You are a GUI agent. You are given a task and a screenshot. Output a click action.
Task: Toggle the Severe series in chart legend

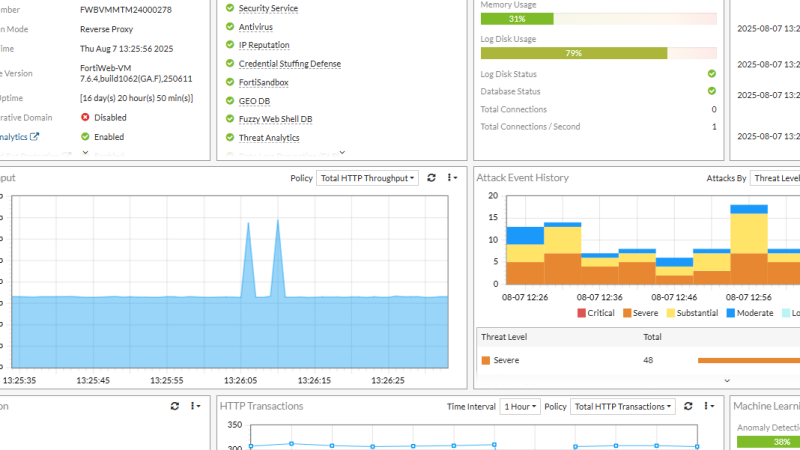(640, 313)
